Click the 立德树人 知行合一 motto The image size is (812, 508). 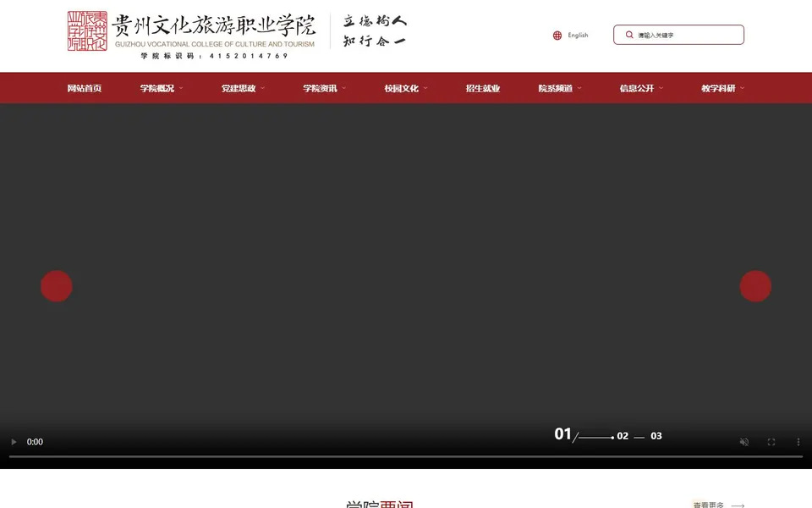pyautogui.click(x=375, y=31)
